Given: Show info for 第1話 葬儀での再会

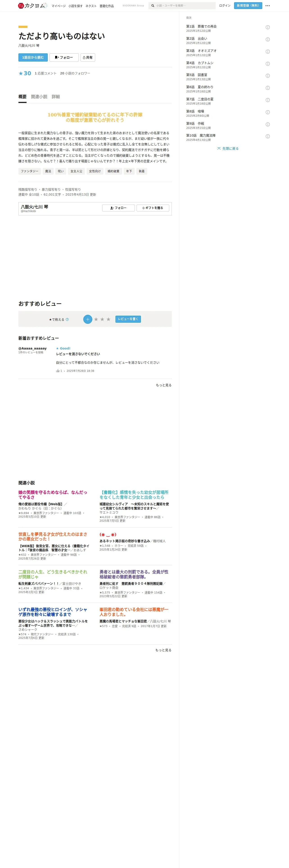Looking at the screenshot, I should point(267,27).
